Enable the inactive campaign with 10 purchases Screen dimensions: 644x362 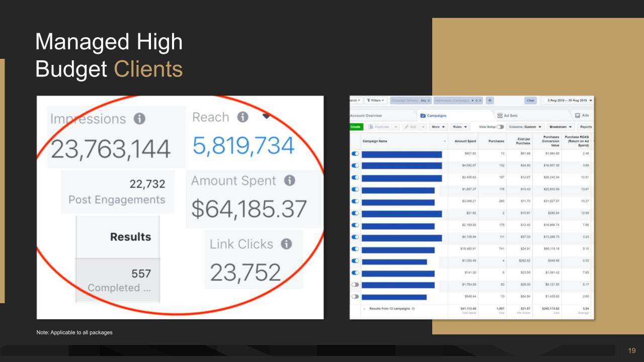[356, 297]
